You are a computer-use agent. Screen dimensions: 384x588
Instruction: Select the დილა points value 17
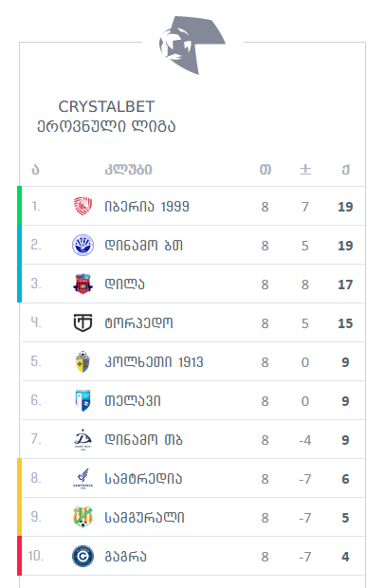tap(345, 285)
